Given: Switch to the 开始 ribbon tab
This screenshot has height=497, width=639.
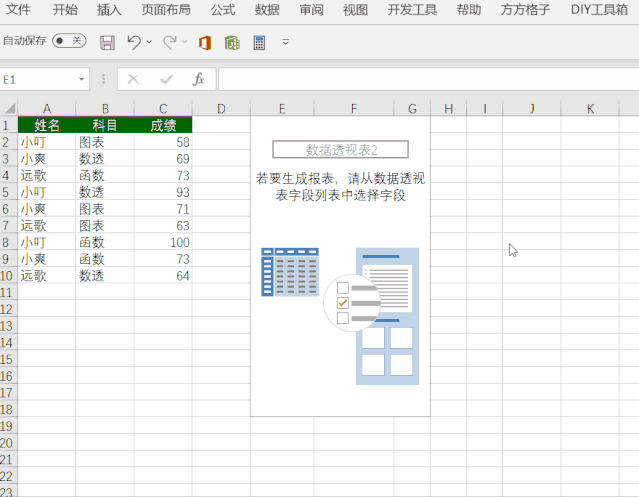Looking at the screenshot, I should (x=65, y=9).
